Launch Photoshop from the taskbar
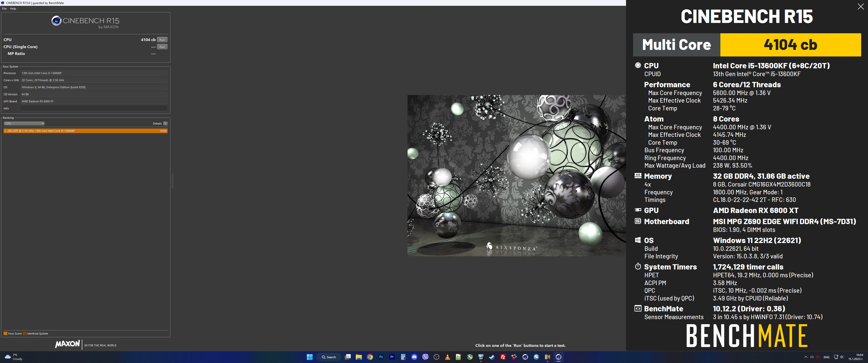The height and width of the screenshot is (363, 868). [x=381, y=357]
